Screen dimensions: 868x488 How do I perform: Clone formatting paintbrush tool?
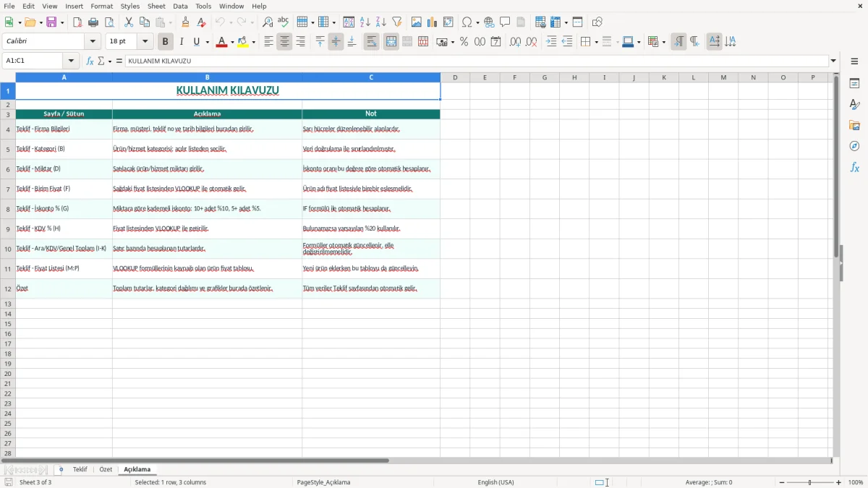point(186,22)
